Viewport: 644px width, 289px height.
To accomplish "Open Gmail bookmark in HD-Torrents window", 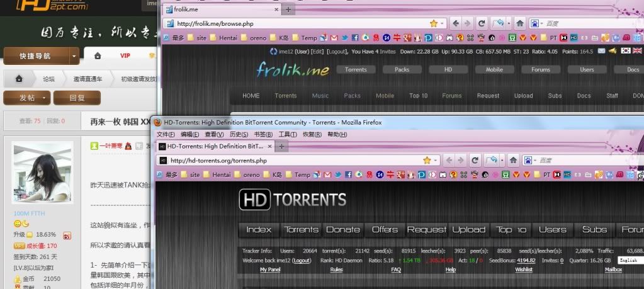I will [327, 174].
